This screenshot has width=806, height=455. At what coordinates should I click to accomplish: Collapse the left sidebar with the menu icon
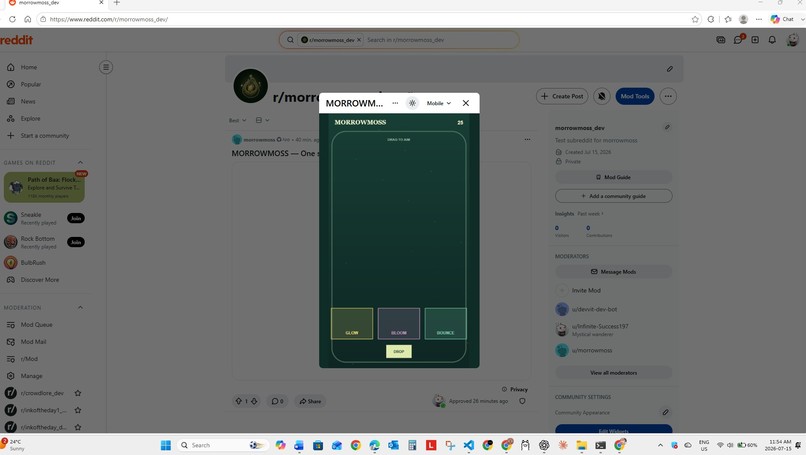tap(106, 67)
